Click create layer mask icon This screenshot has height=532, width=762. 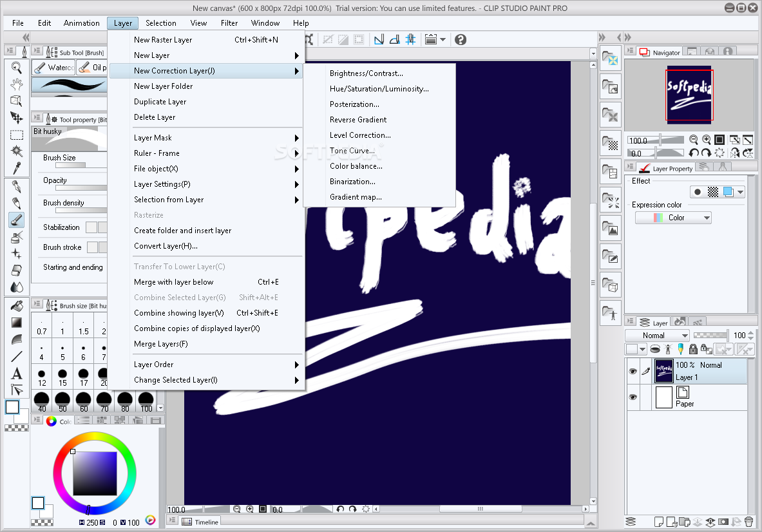723,522
